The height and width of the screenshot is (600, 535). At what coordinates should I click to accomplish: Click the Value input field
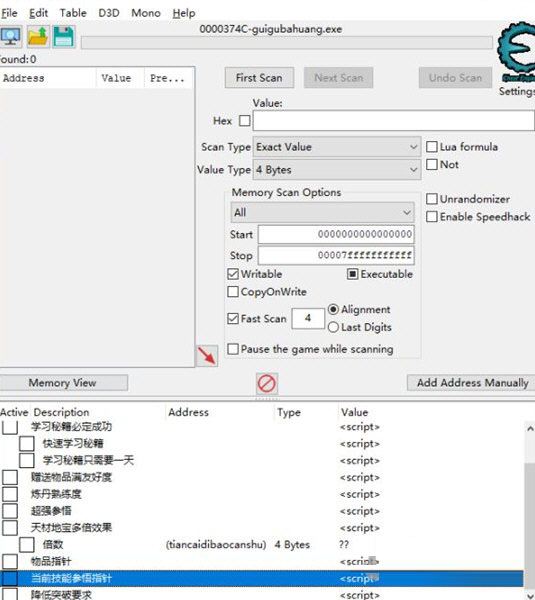click(393, 121)
